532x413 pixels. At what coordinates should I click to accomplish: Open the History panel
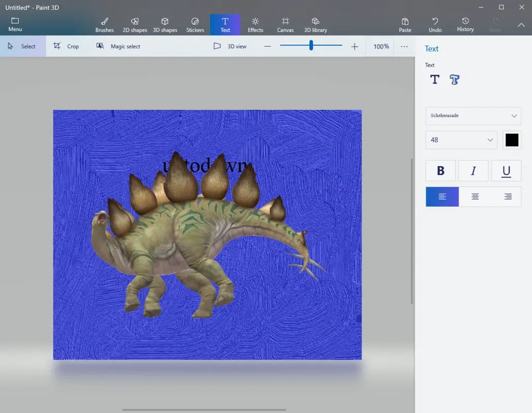(x=465, y=24)
